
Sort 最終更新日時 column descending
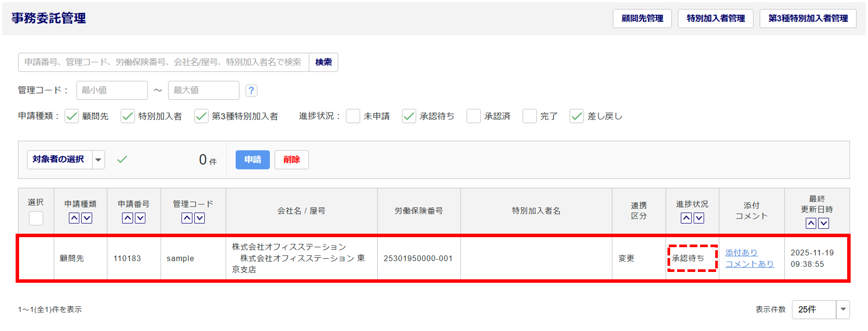pos(823,223)
